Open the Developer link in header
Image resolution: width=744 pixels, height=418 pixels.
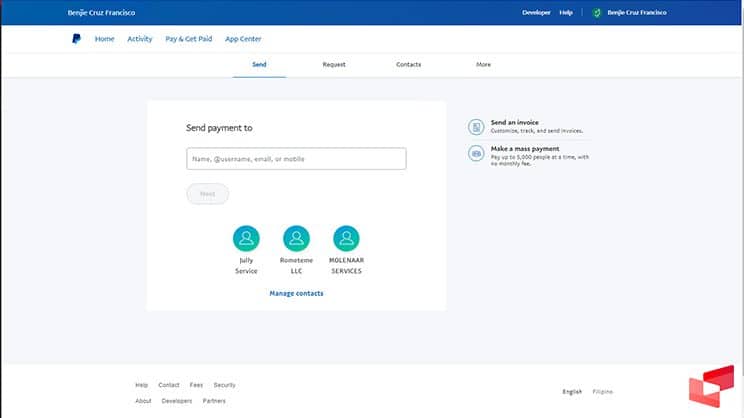pos(536,13)
